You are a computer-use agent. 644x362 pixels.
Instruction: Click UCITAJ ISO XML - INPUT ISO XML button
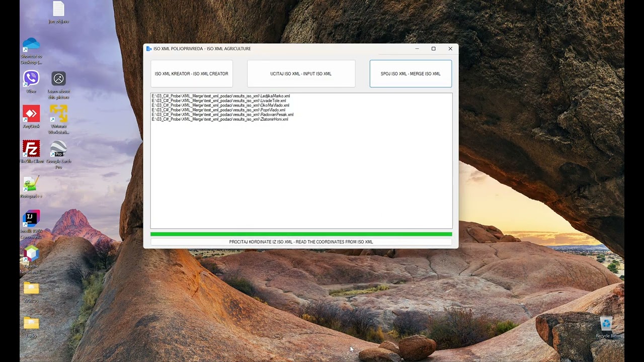point(301,74)
